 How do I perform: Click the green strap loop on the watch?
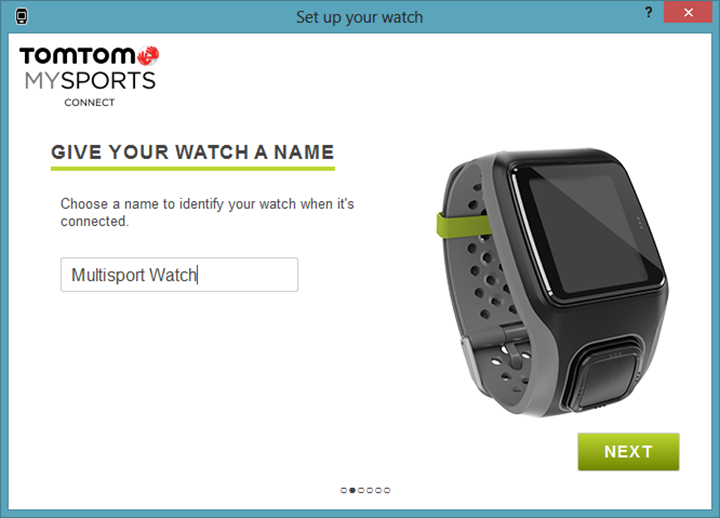coord(462,225)
